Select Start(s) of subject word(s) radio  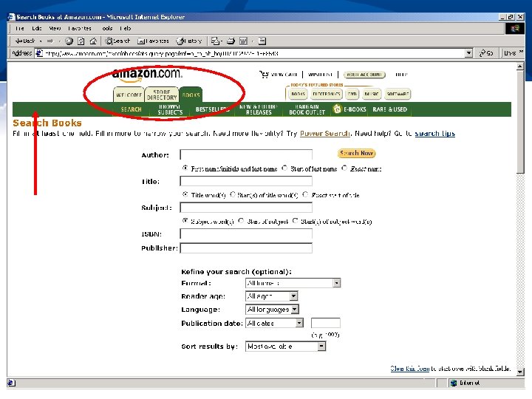click(295, 221)
